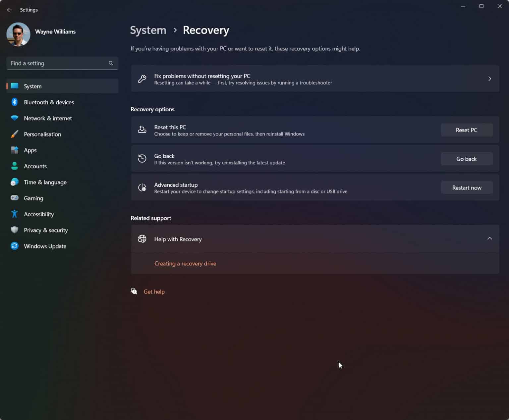The image size is (509, 420).
Task: Open the Creating a recovery drive link
Action: click(185, 263)
